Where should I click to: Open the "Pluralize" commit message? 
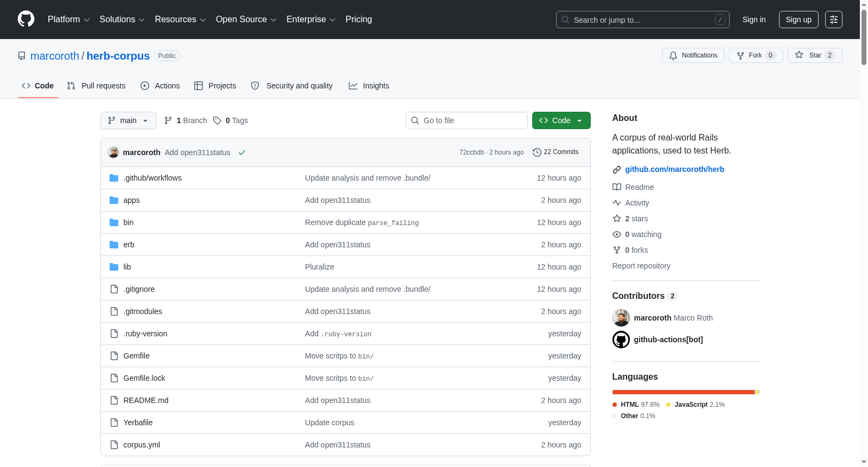pyautogui.click(x=320, y=267)
